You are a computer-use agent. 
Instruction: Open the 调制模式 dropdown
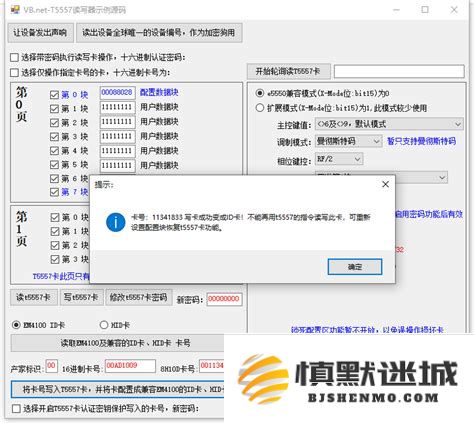click(348, 141)
